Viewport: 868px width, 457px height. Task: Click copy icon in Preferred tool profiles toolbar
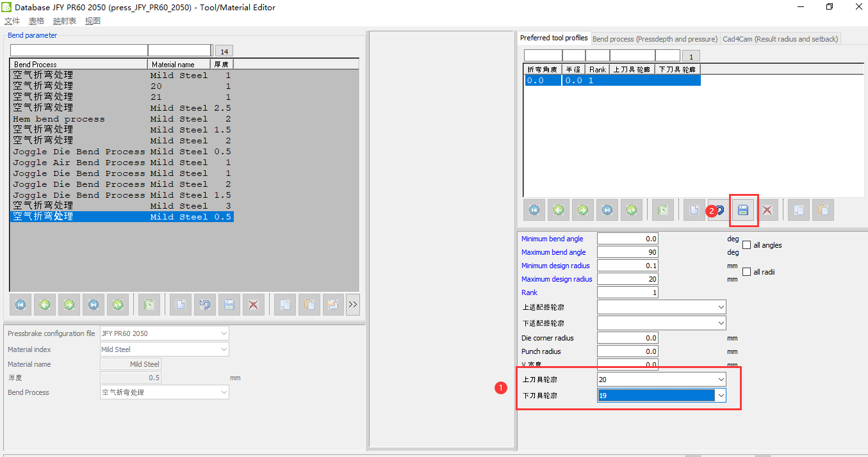coord(799,210)
